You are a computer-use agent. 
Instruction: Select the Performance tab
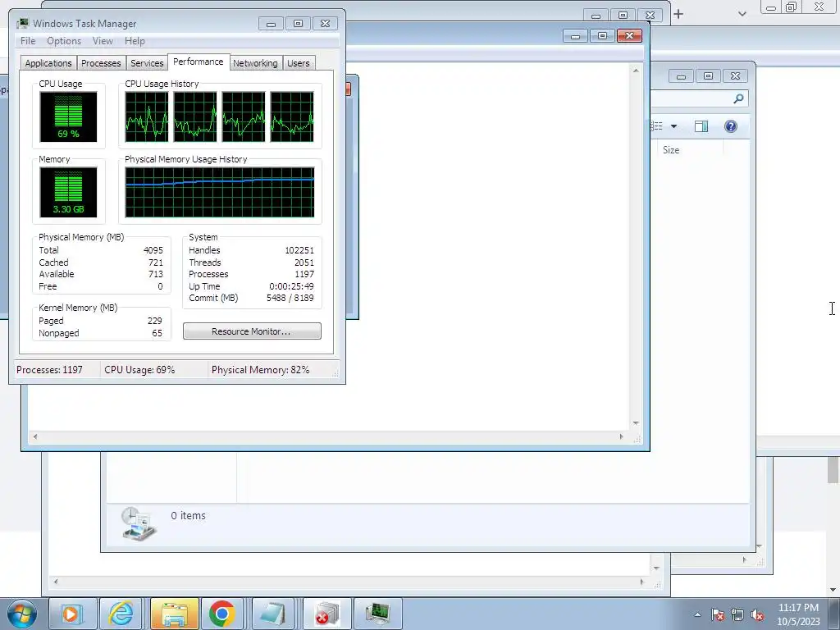coord(199,62)
